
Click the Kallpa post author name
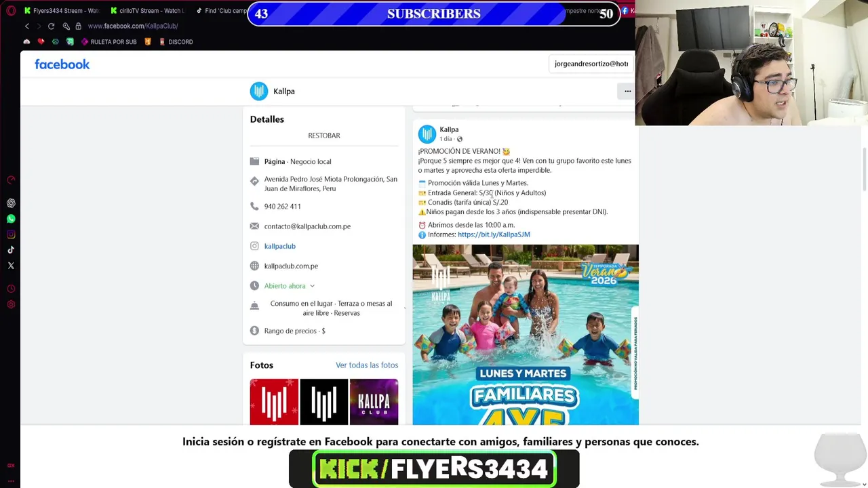(x=449, y=129)
